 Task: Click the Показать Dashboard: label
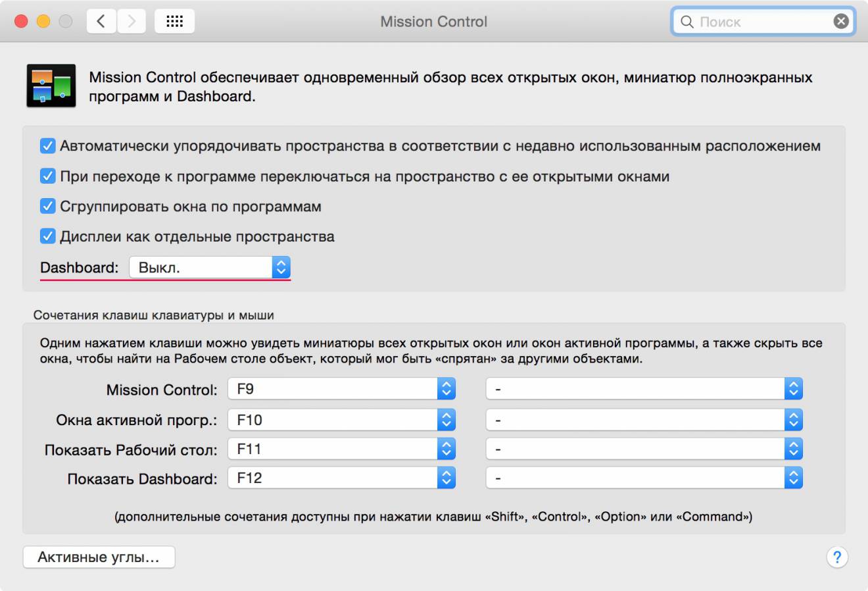pyautogui.click(x=142, y=479)
